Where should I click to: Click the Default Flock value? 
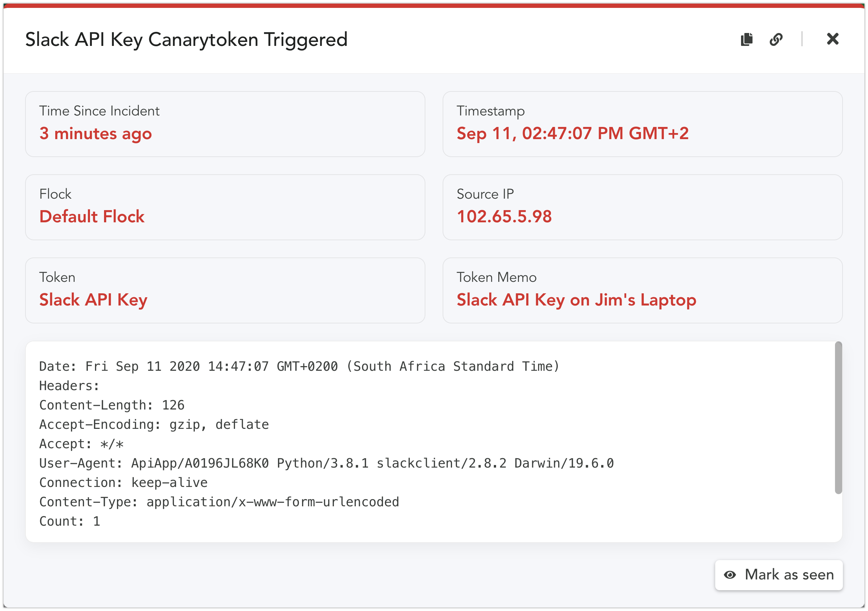coord(92,217)
